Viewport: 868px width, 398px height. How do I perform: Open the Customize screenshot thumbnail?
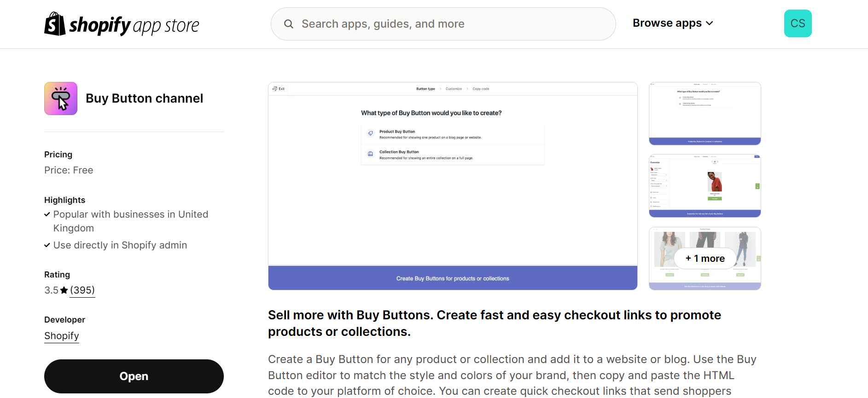point(705,186)
